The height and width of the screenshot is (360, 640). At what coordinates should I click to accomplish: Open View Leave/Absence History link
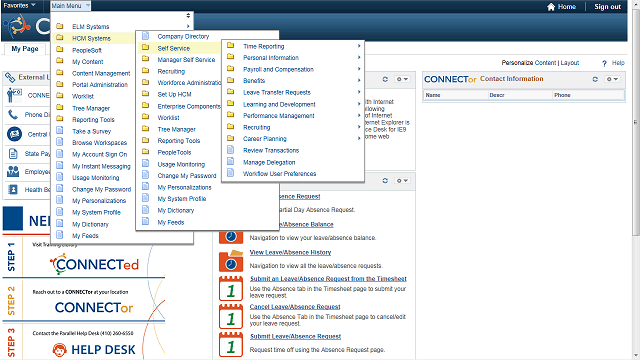point(290,253)
